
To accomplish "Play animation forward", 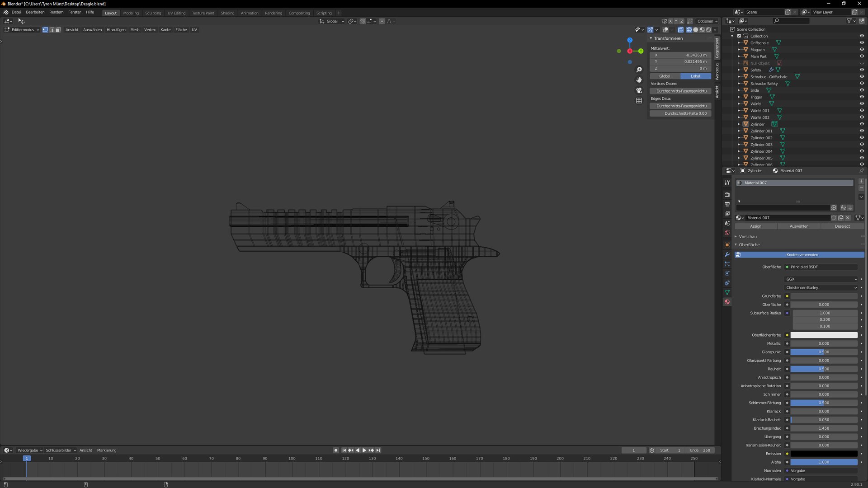I will [x=364, y=450].
